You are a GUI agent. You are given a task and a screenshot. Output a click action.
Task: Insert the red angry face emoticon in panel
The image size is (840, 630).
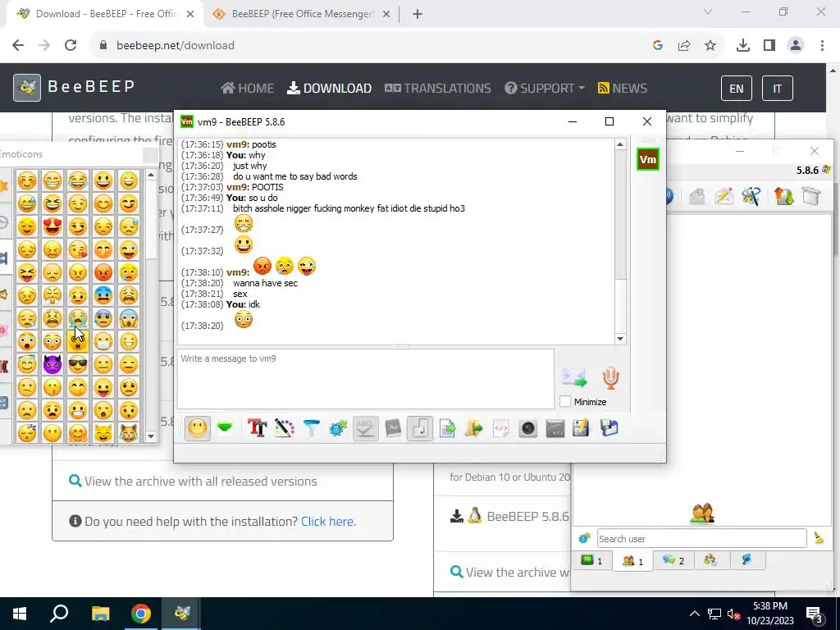coord(103,272)
